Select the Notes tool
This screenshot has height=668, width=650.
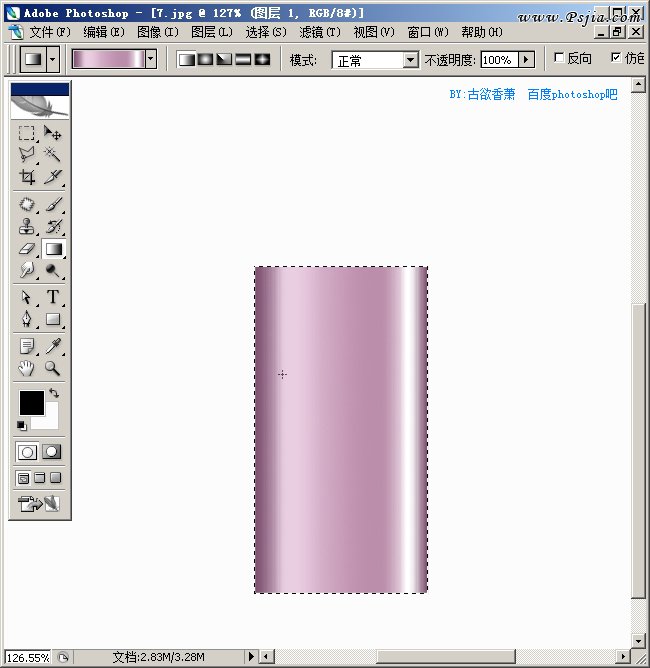[26, 346]
